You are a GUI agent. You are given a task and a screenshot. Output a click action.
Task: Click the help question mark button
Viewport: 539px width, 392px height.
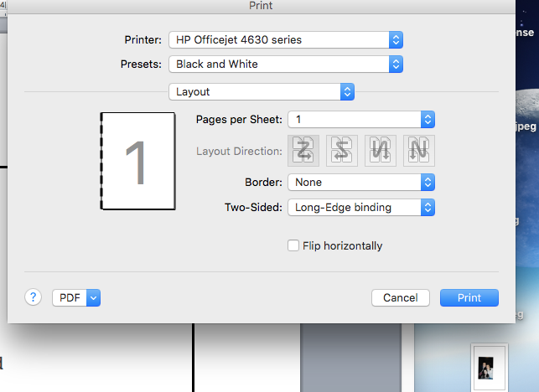pyautogui.click(x=34, y=297)
